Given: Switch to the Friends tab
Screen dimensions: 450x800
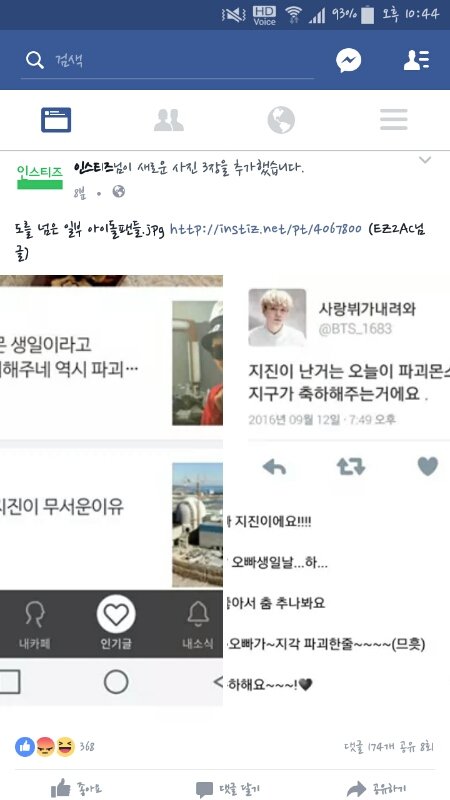Looking at the screenshot, I should pyautogui.click(x=169, y=120).
